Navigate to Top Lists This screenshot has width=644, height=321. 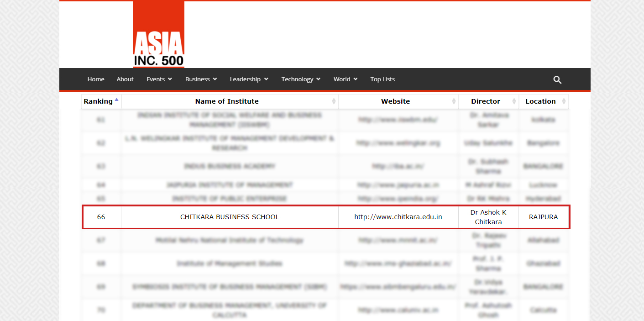(382, 79)
